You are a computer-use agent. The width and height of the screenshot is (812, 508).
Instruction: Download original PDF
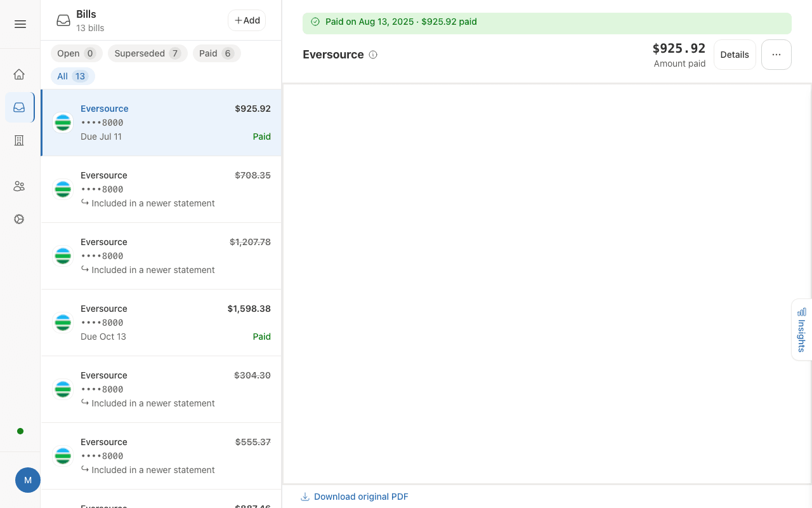(x=355, y=497)
